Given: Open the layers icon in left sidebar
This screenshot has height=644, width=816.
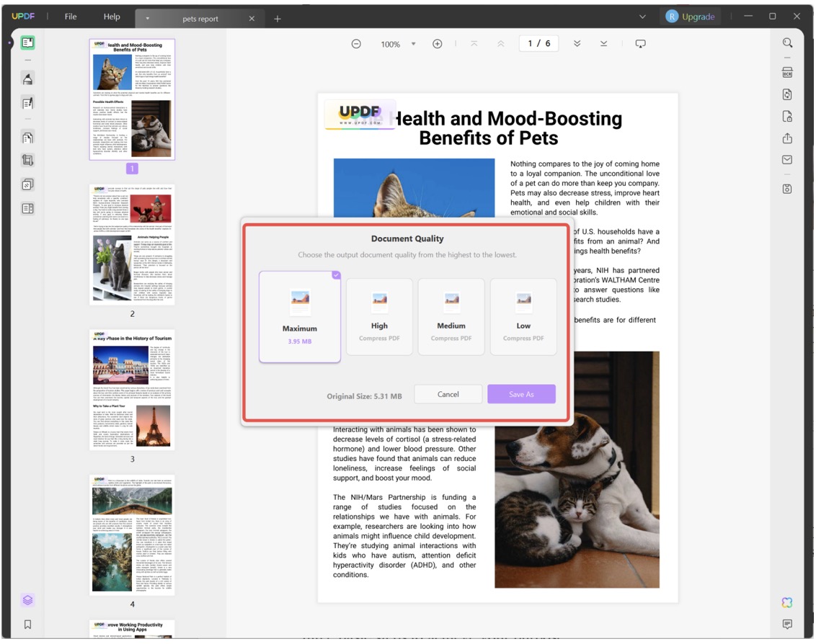Looking at the screenshot, I should pos(27,600).
